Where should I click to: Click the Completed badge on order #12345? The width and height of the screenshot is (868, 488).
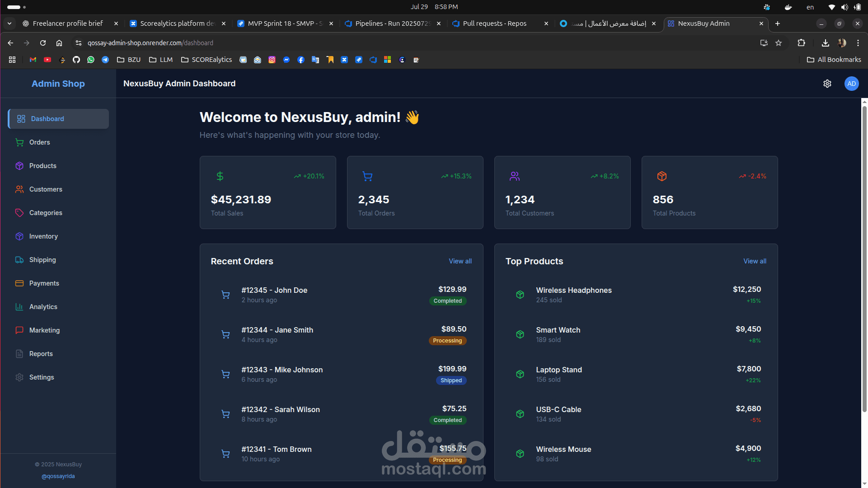point(448,301)
